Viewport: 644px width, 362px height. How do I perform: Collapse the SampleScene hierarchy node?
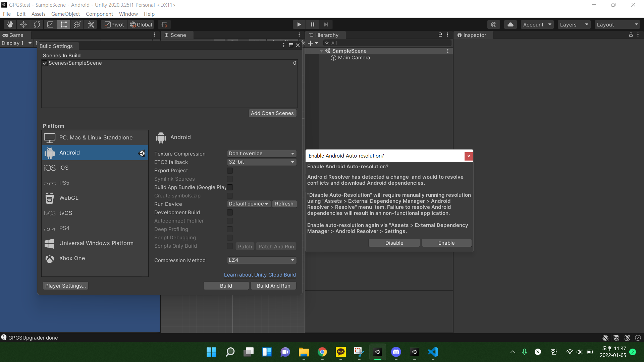coord(321,51)
